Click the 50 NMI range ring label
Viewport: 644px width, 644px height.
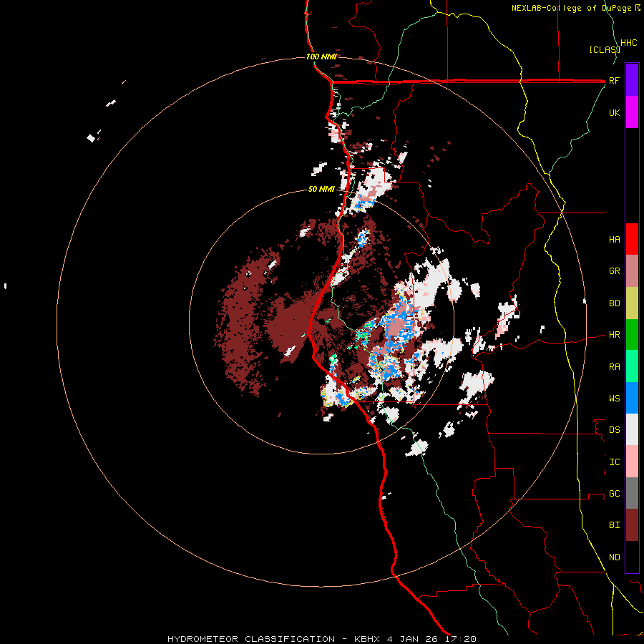[321, 190]
